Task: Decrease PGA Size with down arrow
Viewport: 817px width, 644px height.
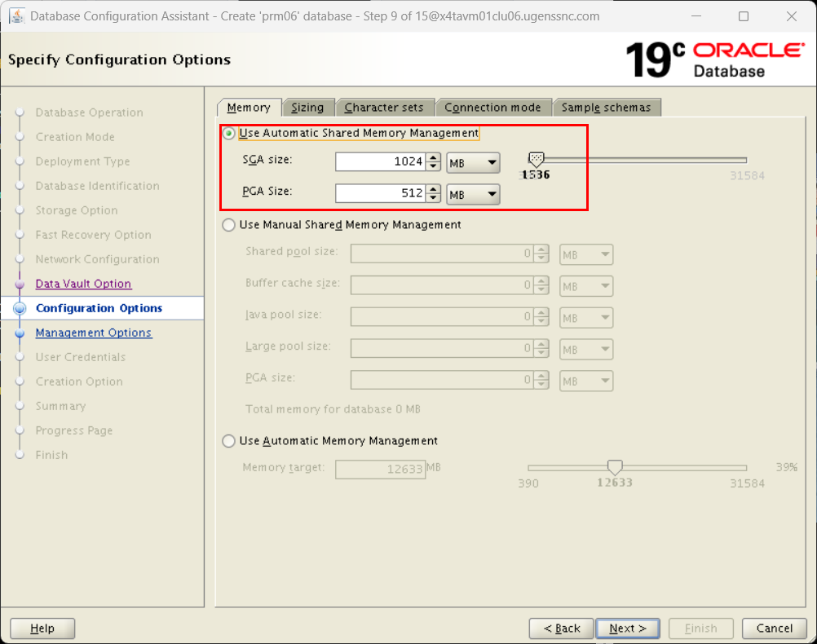Action: coord(433,198)
